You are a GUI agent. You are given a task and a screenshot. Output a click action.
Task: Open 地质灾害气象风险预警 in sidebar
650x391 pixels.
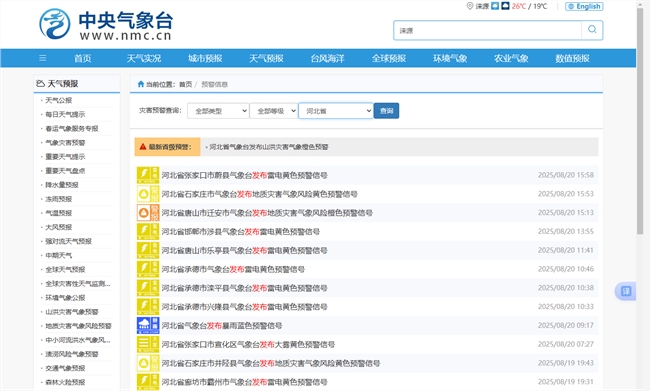pos(78,326)
